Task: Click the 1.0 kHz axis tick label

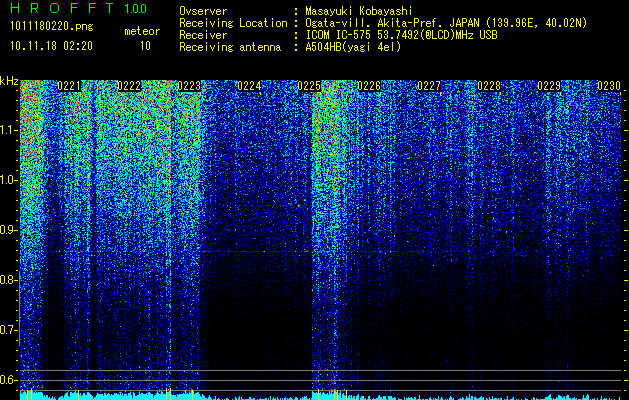Action: tap(9, 180)
